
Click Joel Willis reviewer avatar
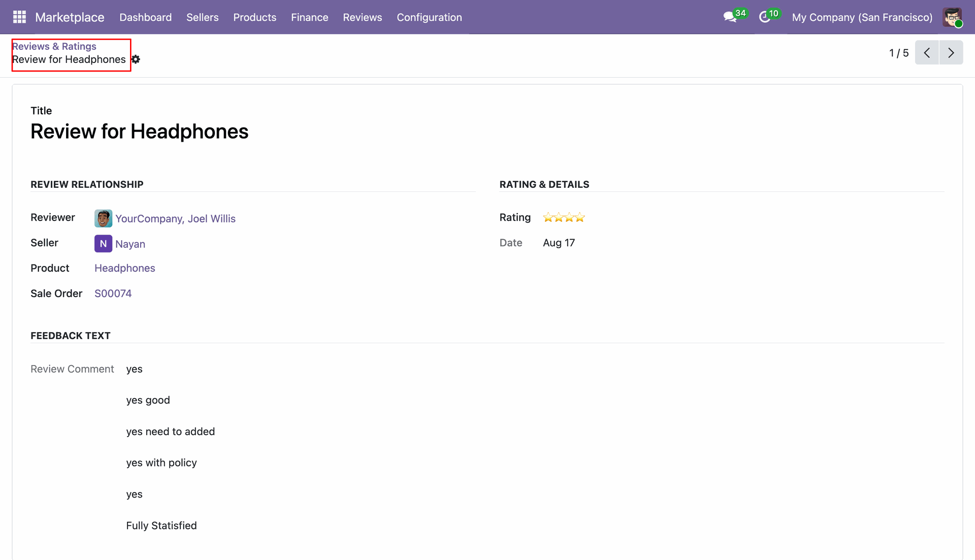tap(103, 218)
